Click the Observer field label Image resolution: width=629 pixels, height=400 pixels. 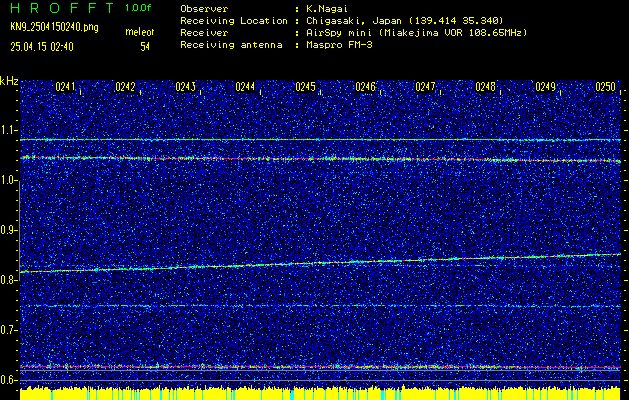204,8
